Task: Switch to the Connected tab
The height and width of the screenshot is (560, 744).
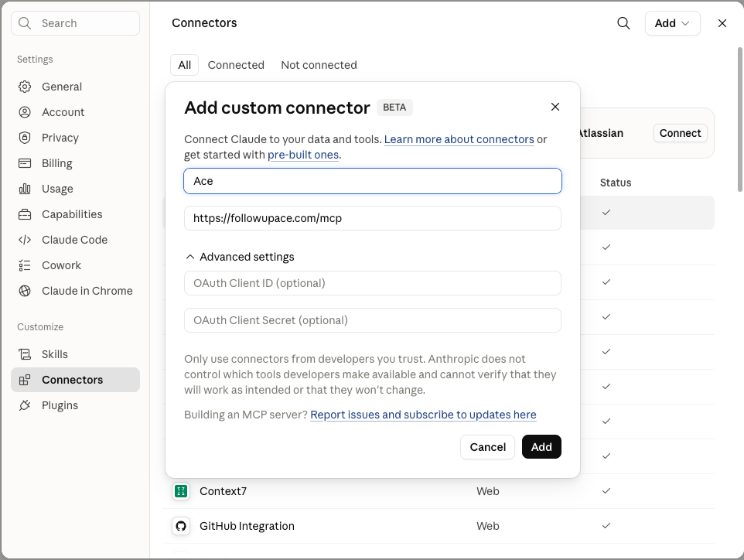Action: tap(236, 65)
